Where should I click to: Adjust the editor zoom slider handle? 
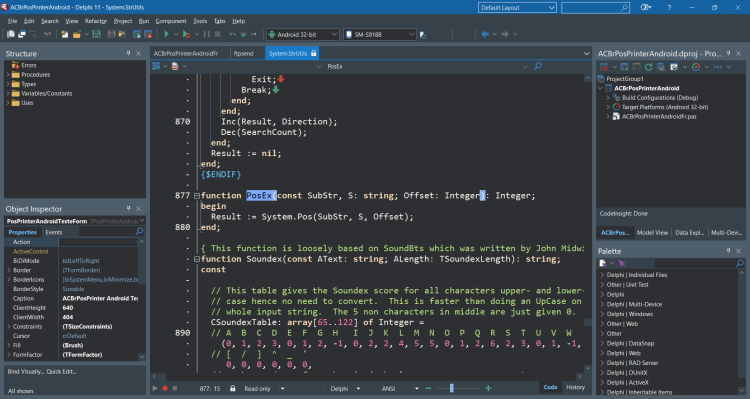tap(451, 388)
